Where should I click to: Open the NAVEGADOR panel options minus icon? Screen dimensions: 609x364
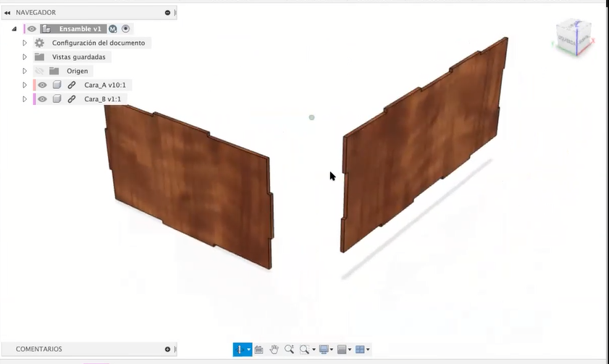pos(167,13)
